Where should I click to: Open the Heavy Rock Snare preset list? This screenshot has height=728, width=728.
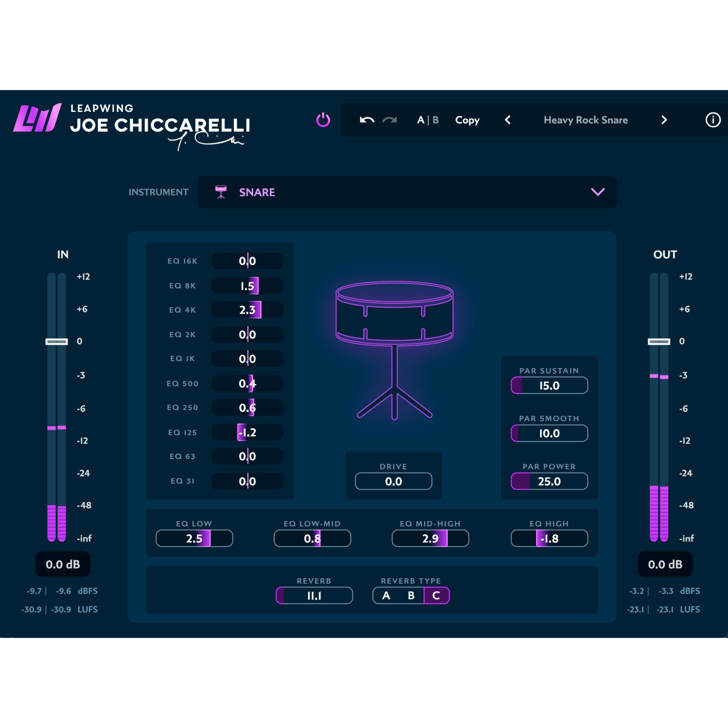(x=586, y=120)
